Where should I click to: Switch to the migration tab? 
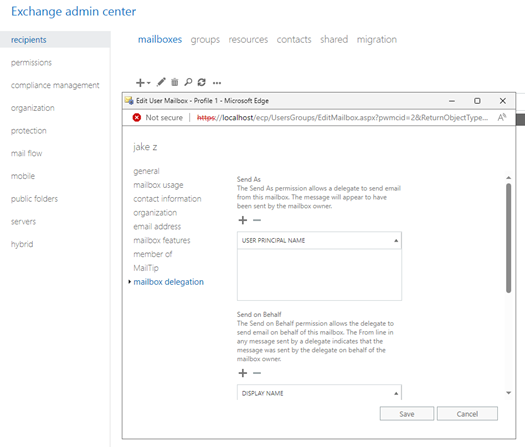pos(376,40)
